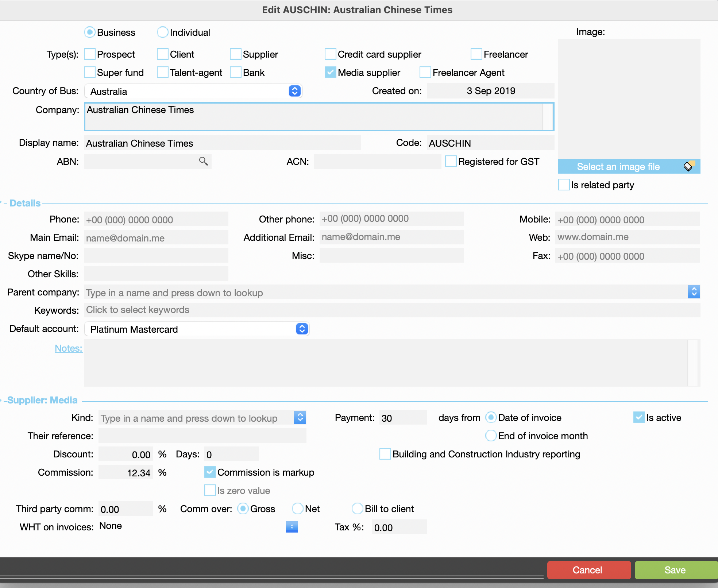The width and height of the screenshot is (718, 588).
Task: Open the WHT on invoices dropdown
Action: [x=292, y=527]
